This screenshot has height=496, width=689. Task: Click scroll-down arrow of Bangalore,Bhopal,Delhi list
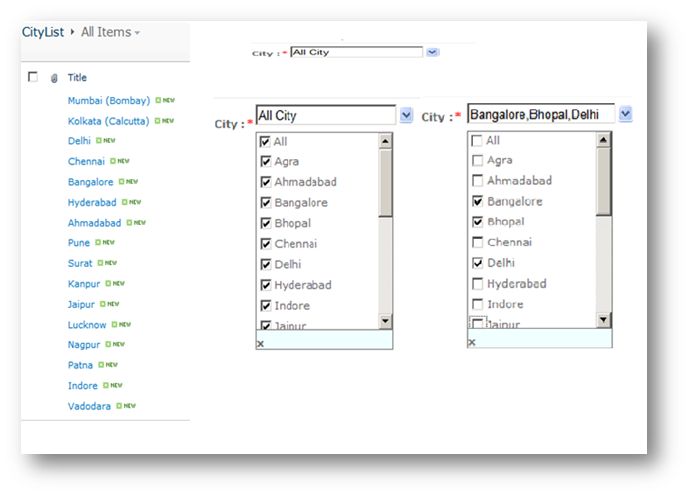click(603, 320)
